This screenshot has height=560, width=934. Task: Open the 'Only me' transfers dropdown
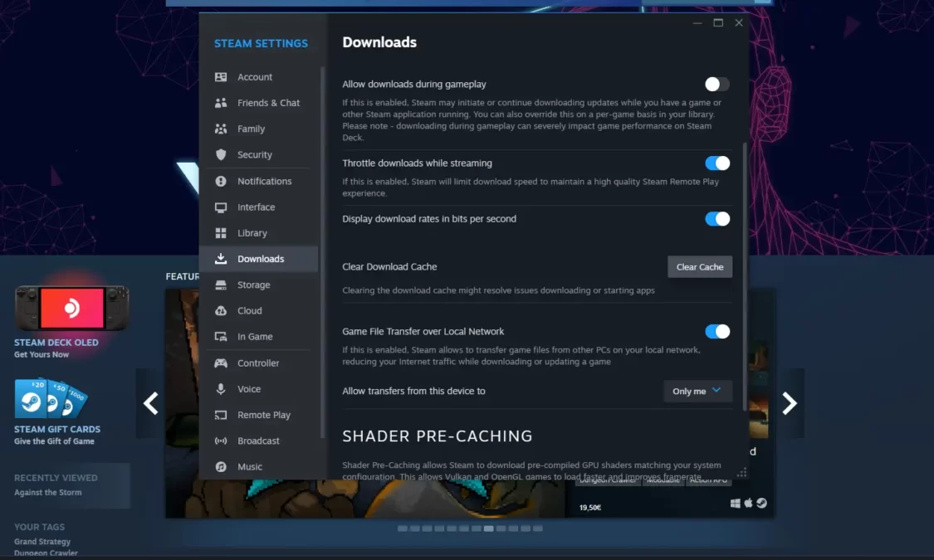pyautogui.click(x=697, y=391)
